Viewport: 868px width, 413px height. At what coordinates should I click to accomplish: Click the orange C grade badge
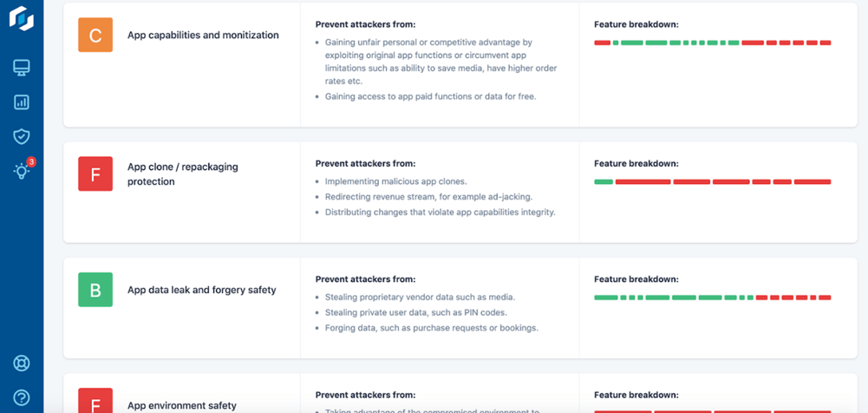point(95,35)
